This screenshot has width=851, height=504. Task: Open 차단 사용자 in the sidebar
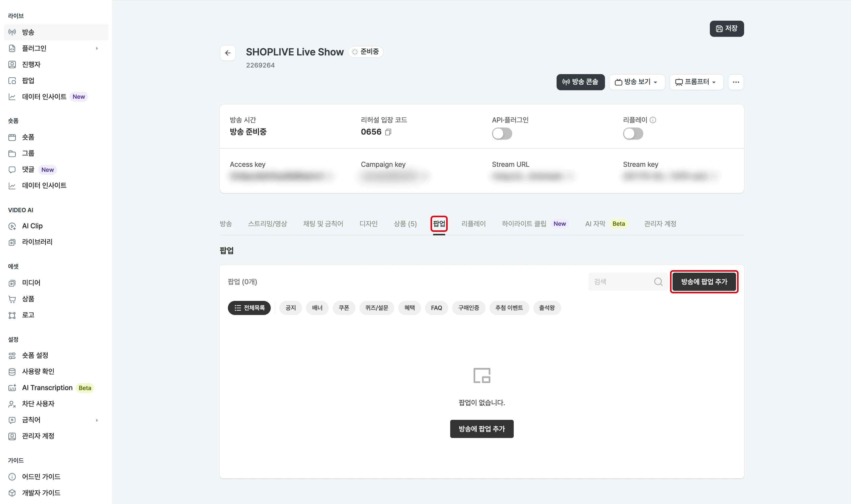point(56,404)
